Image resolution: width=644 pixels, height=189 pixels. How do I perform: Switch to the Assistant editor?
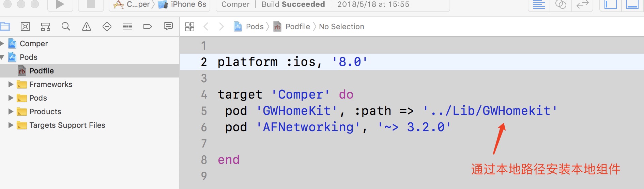pos(561,4)
